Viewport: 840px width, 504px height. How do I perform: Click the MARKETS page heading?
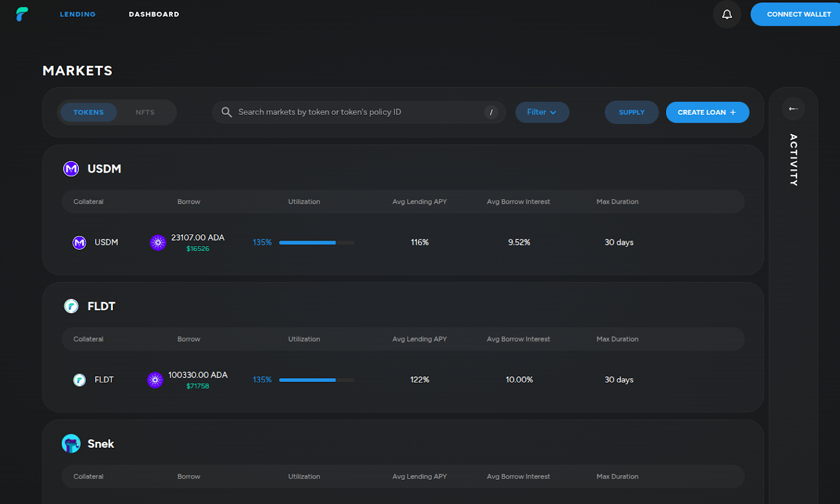click(78, 71)
